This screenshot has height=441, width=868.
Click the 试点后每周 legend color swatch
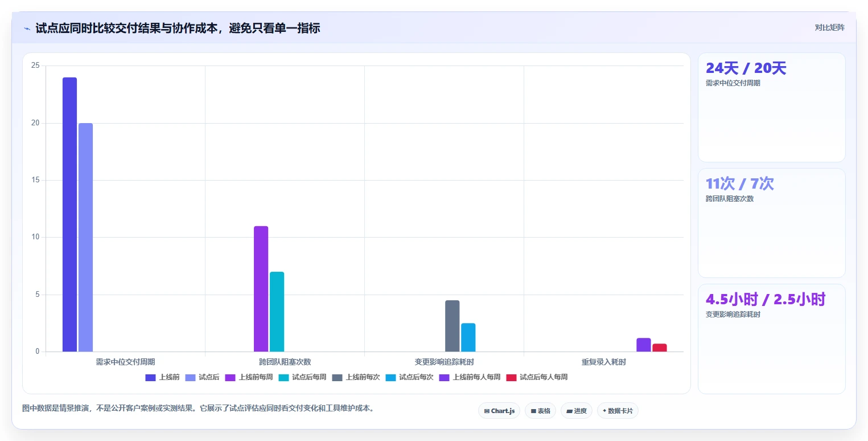(x=283, y=377)
